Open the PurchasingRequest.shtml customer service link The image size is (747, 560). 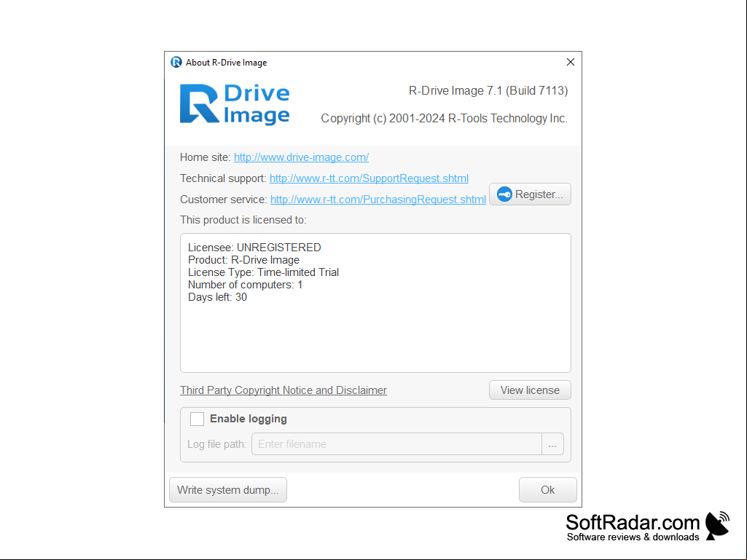(378, 200)
